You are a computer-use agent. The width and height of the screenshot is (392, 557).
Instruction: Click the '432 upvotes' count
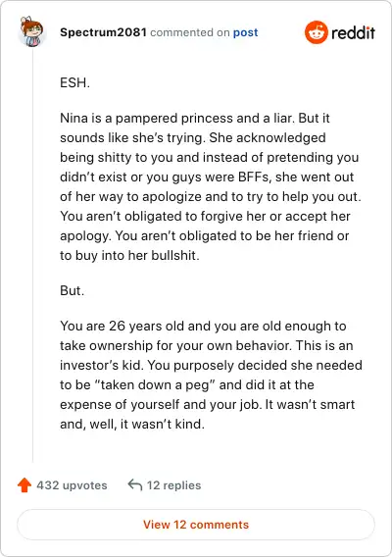coord(72,485)
